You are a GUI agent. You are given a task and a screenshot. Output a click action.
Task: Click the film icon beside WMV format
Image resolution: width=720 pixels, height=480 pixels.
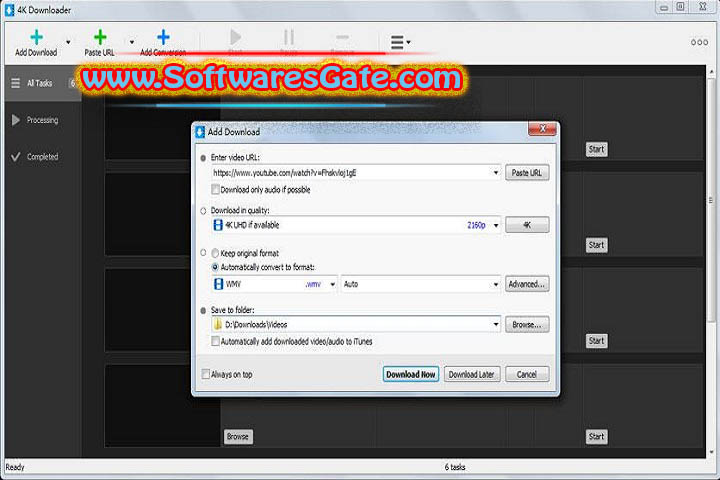[218, 284]
